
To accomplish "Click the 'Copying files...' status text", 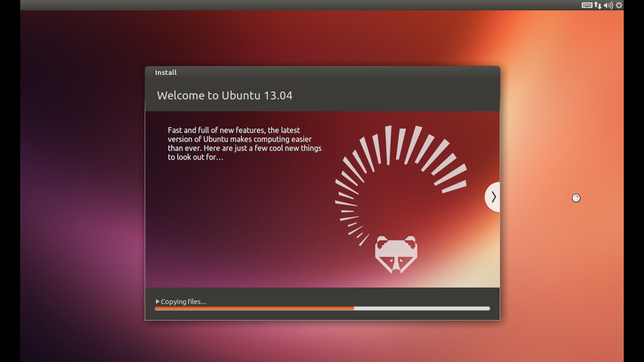I will coord(183,302).
